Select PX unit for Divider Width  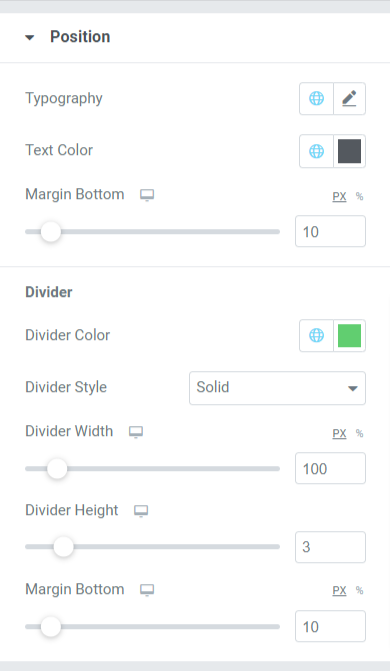[339, 433]
